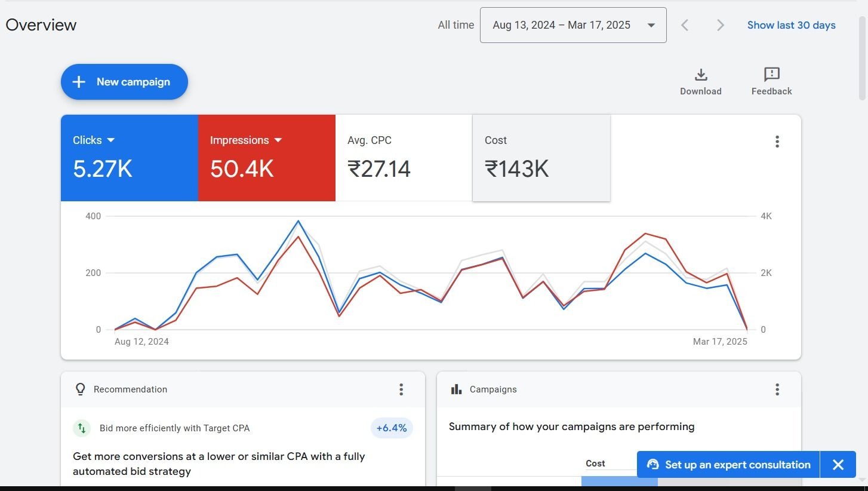Open the Feedback icon

[772, 75]
